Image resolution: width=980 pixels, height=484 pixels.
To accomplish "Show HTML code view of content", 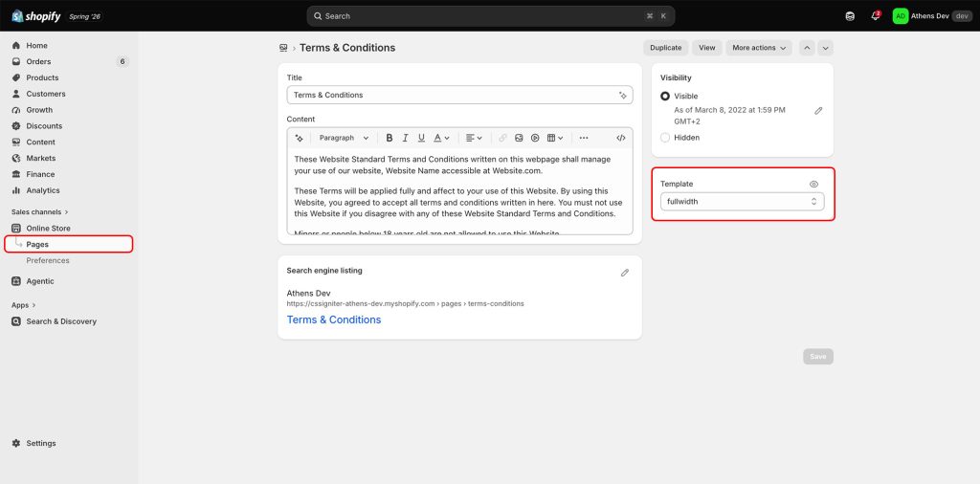I will (x=620, y=138).
